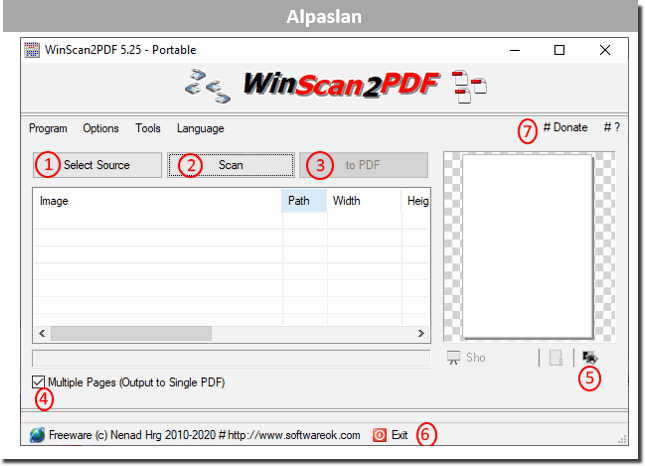Click the WinScan2PDF banner logo
This screenshot has height=466, width=645.
click(x=341, y=85)
